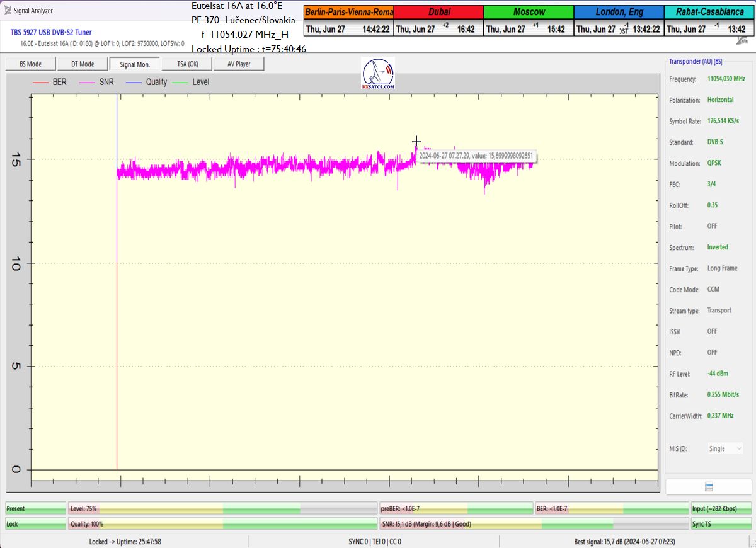Image resolution: width=756 pixels, height=548 pixels.
Task: Click the list icon button below Transponder panel
Action: click(709, 487)
